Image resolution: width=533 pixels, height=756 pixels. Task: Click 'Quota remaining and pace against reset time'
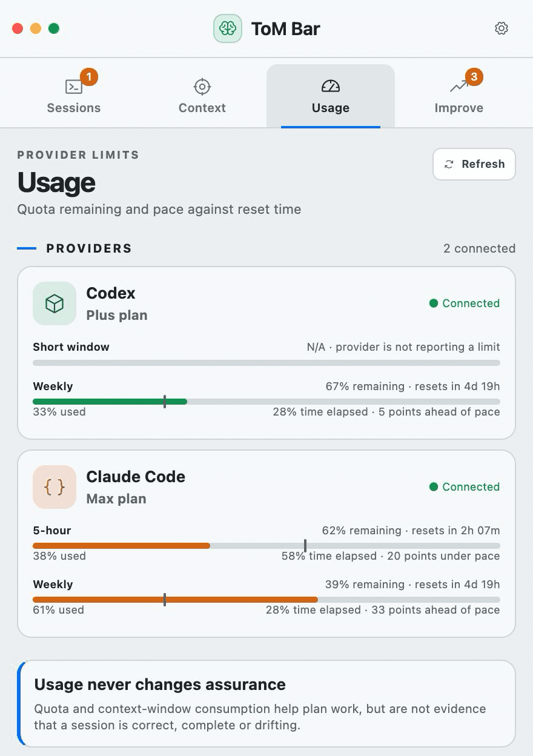tap(159, 210)
